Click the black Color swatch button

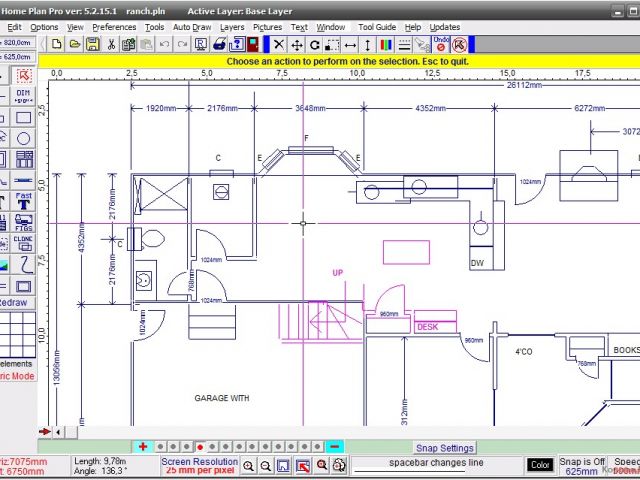click(x=540, y=465)
